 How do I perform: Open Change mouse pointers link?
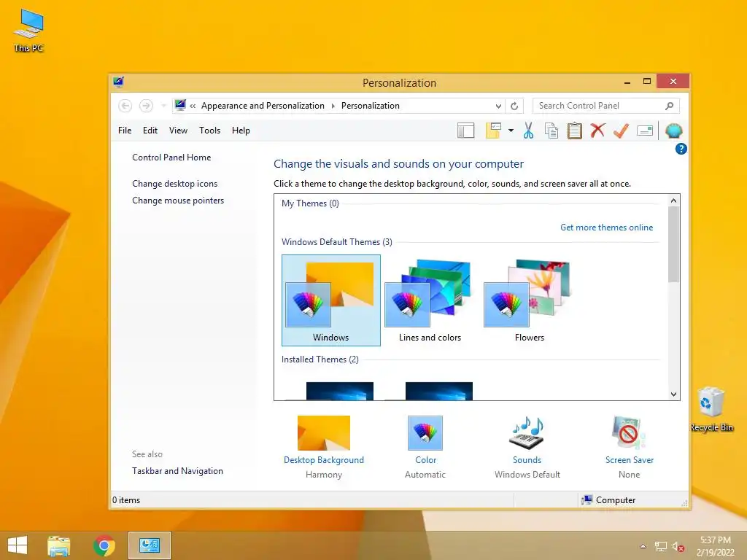(178, 201)
